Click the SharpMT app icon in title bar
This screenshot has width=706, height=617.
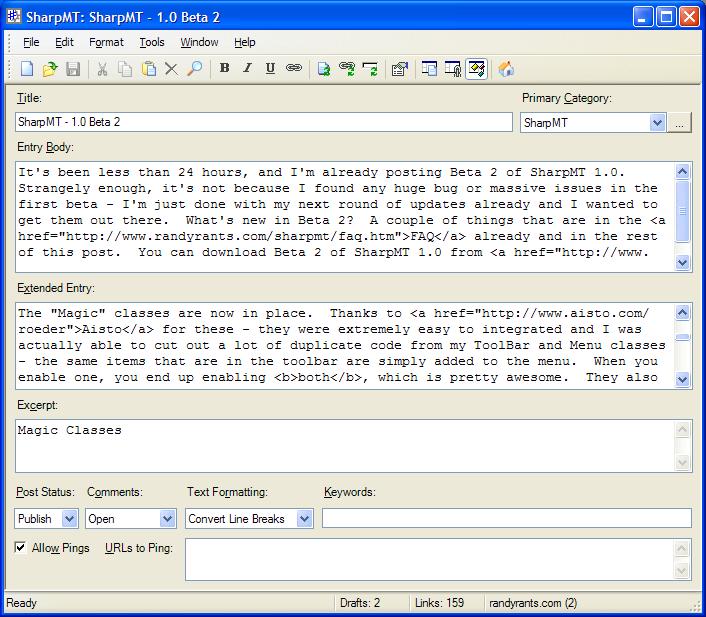tap(14, 16)
